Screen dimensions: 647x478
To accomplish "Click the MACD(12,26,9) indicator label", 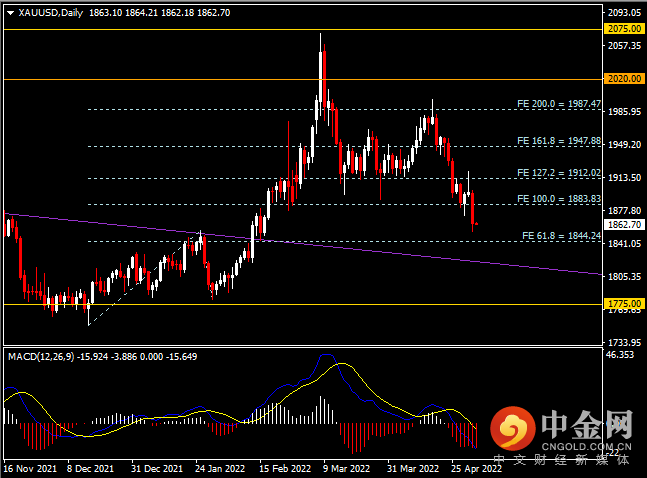I will 41,357.
